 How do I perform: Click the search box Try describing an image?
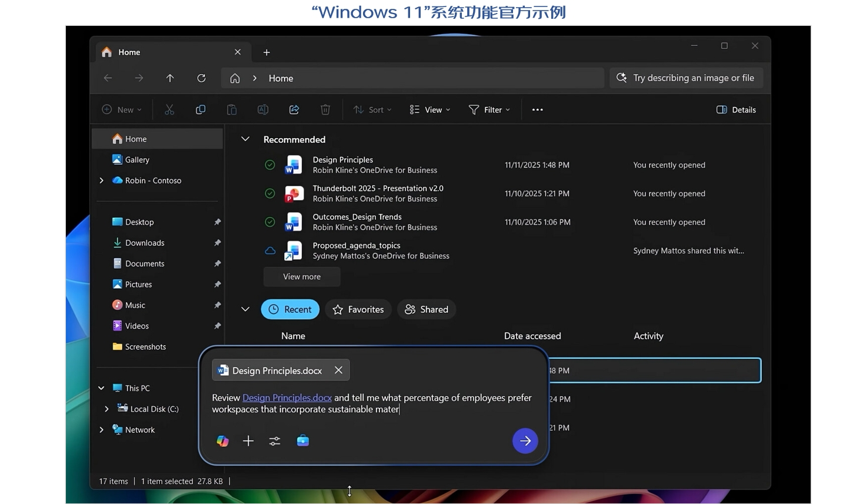pyautogui.click(x=687, y=78)
